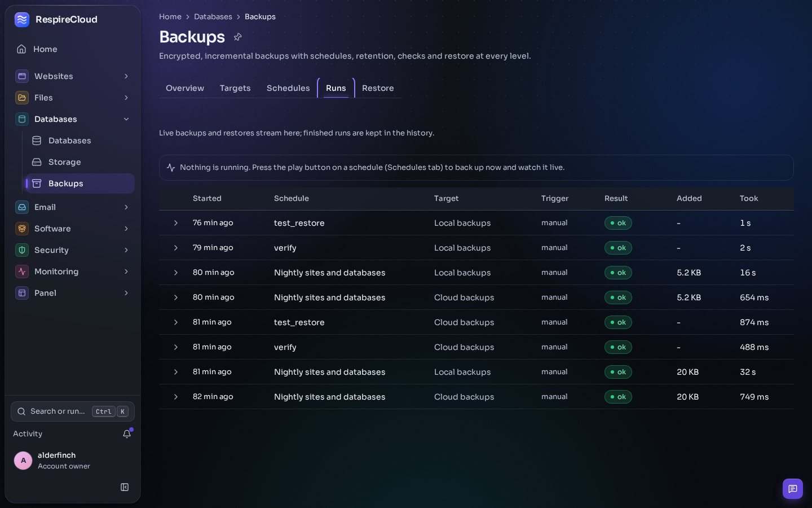Click the Websites sidebar icon
Image resolution: width=812 pixels, height=508 pixels.
22,76
